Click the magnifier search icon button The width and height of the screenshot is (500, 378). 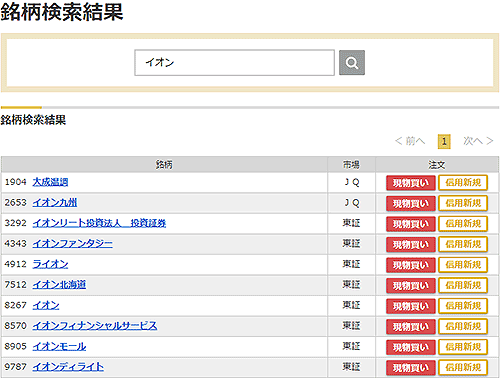coord(352,63)
